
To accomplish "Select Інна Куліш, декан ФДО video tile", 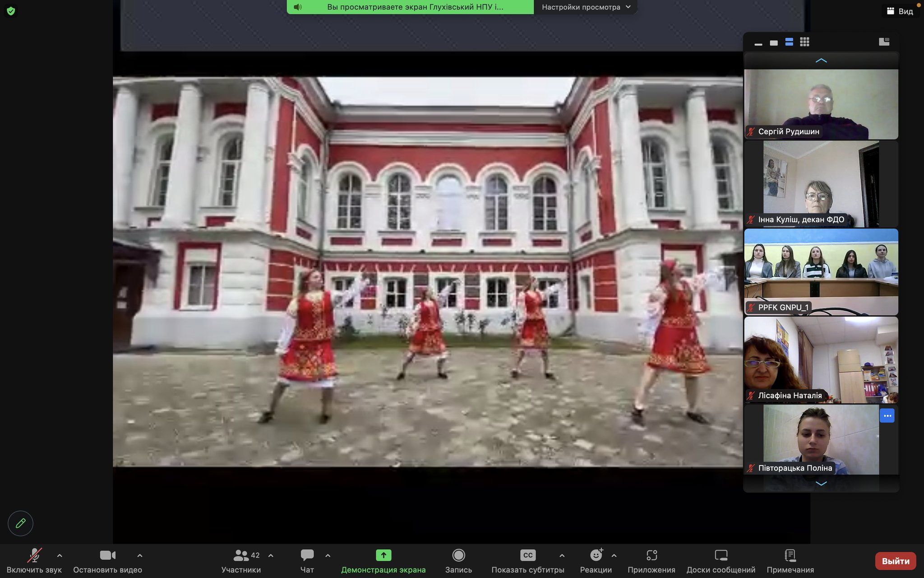I will pos(821,184).
